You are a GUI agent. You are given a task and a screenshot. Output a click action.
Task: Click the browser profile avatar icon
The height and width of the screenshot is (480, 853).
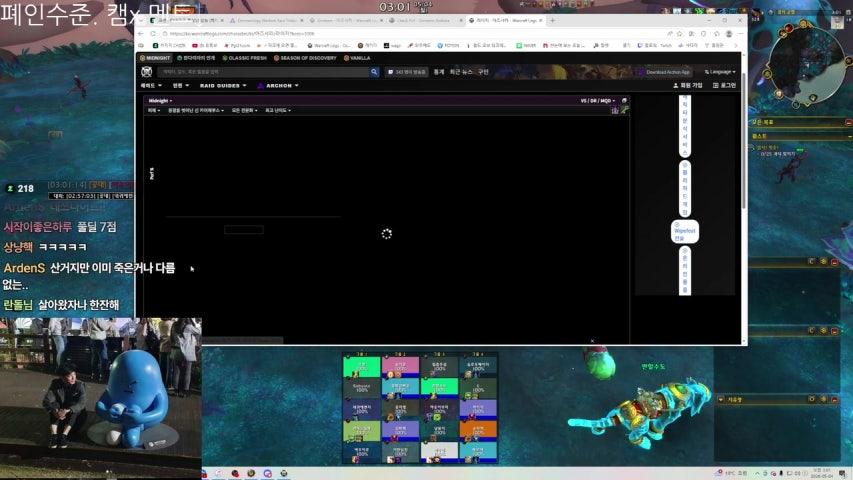point(729,34)
